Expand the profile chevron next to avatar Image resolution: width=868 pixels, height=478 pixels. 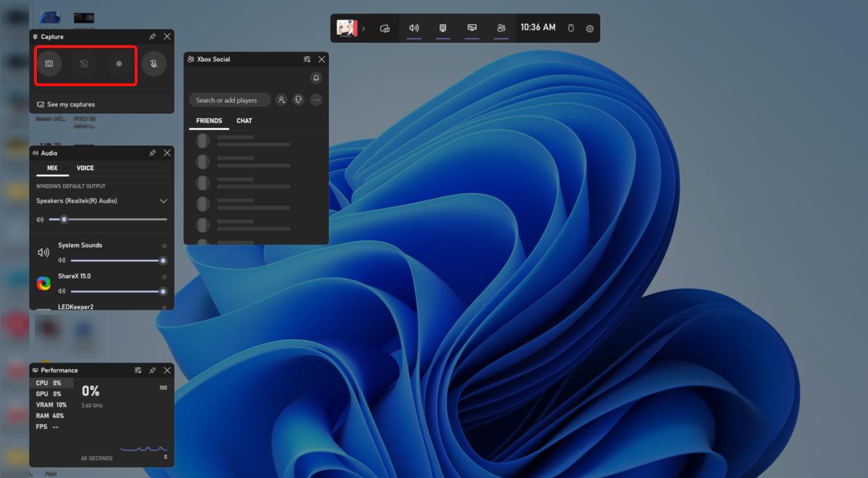(364, 28)
